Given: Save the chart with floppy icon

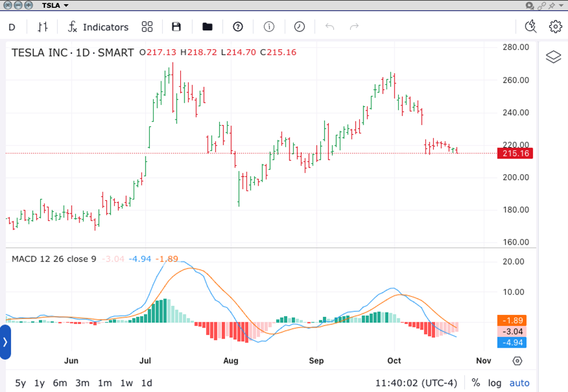Looking at the screenshot, I should pyautogui.click(x=177, y=27).
